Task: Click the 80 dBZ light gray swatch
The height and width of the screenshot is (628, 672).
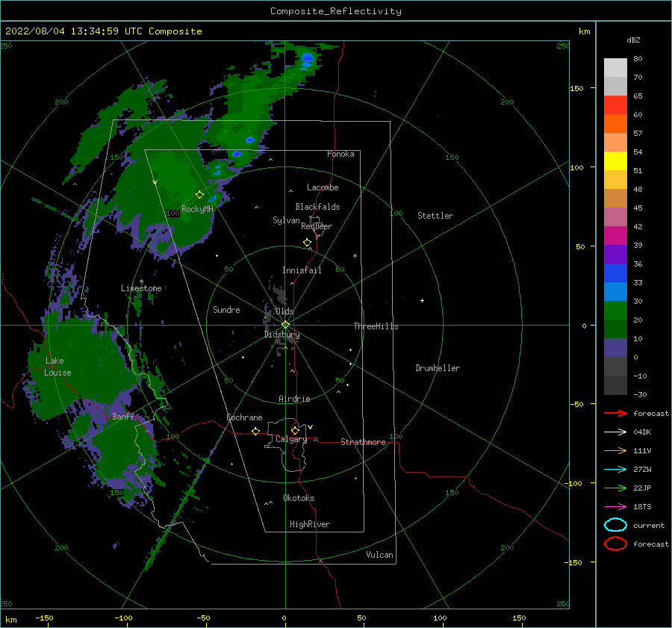Action: [x=615, y=67]
